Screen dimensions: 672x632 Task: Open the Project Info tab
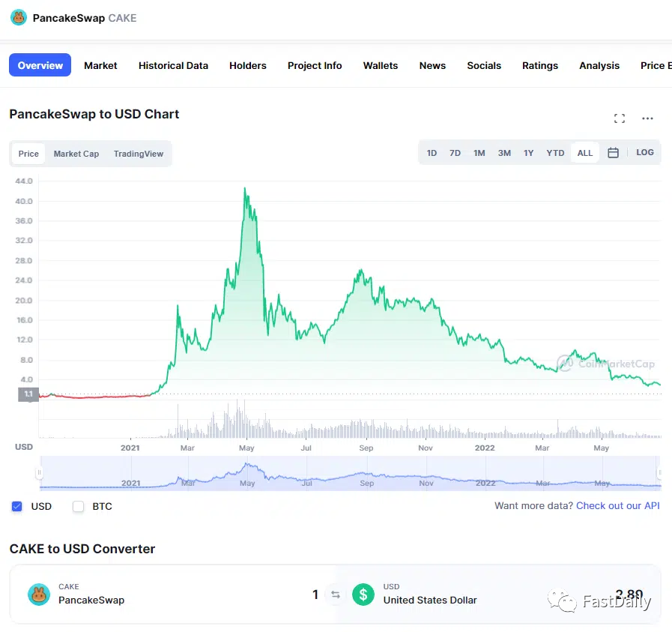pos(315,66)
